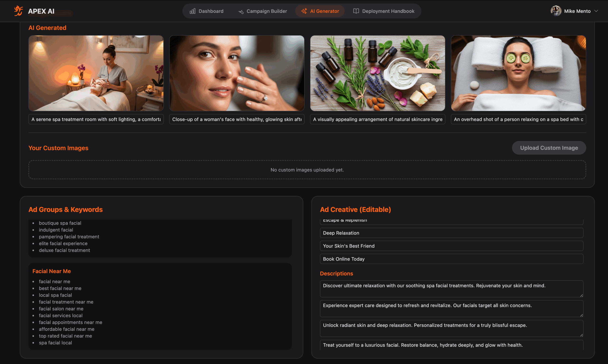The image size is (608, 364).
Task: Click the Dashboard bar chart icon
Action: coord(193,11)
